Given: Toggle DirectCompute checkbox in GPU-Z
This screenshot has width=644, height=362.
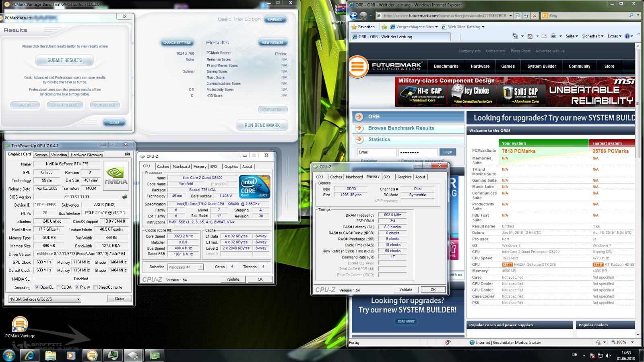Looking at the screenshot, I should click(x=95, y=288).
